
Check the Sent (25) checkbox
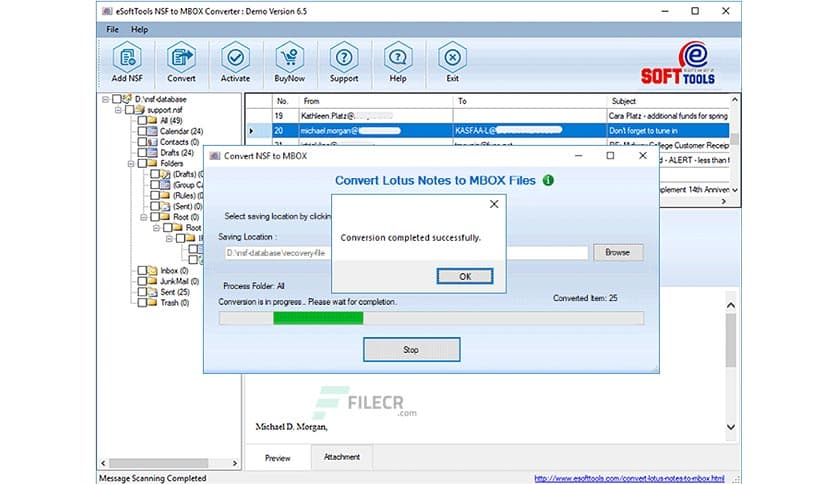142,292
